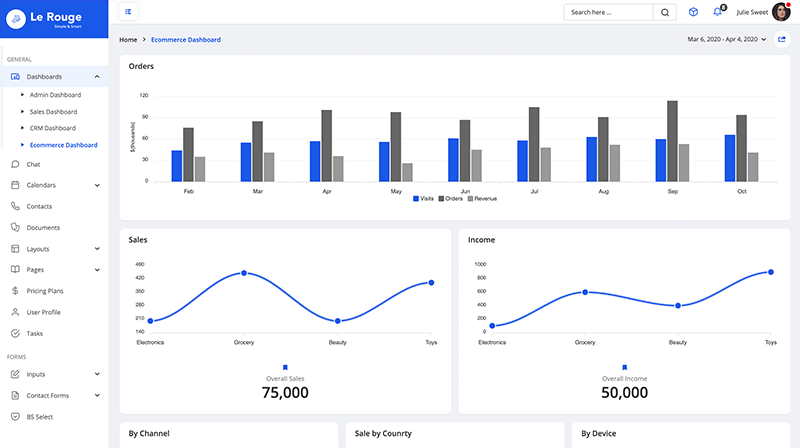This screenshot has width=800, height=448.
Task: Open Contacts in the sidebar
Action: (39, 206)
